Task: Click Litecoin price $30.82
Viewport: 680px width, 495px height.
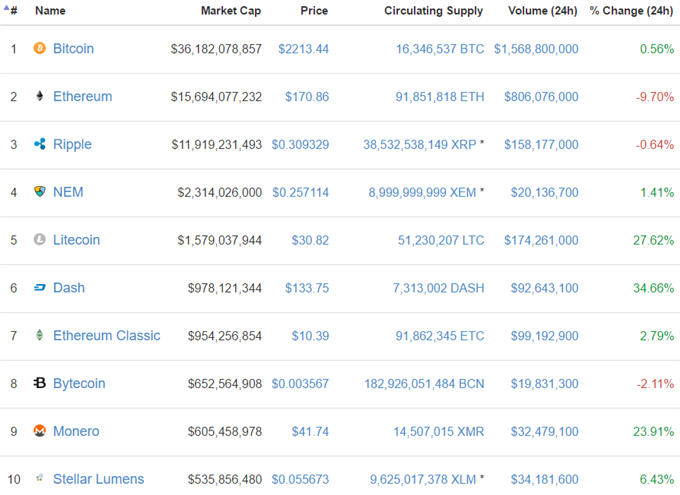Action: click(310, 240)
